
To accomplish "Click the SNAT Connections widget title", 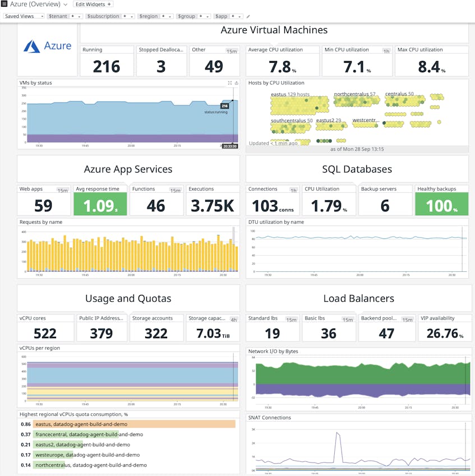I will click(x=269, y=418).
